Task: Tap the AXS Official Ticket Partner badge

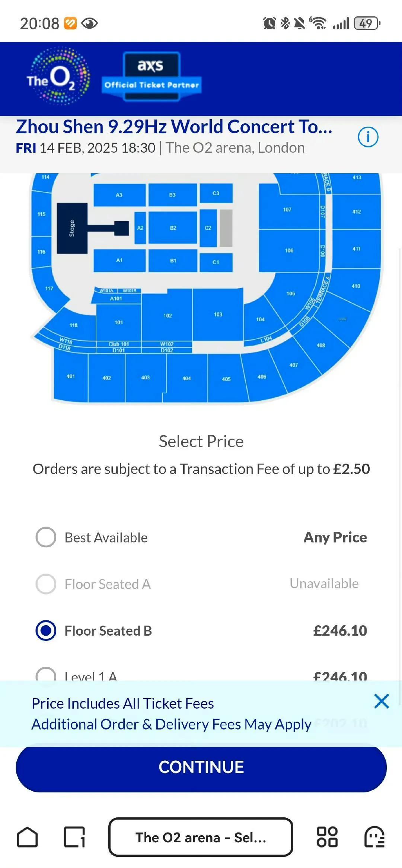Action: tap(151, 76)
